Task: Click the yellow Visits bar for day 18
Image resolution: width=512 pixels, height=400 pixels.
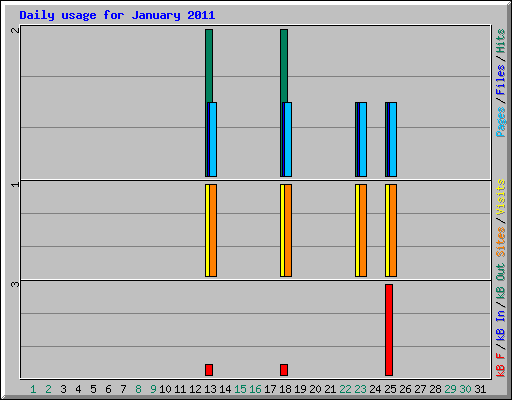Action: (x=282, y=230)
